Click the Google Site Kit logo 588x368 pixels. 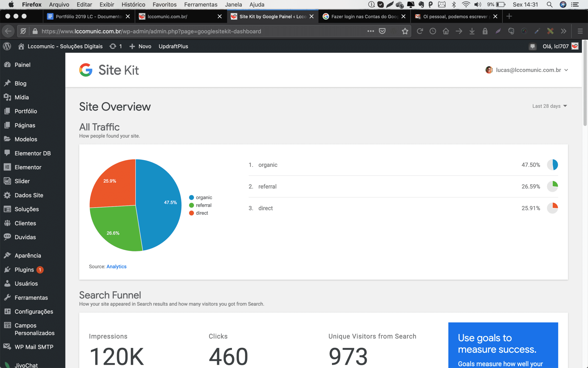coord(109,70)
